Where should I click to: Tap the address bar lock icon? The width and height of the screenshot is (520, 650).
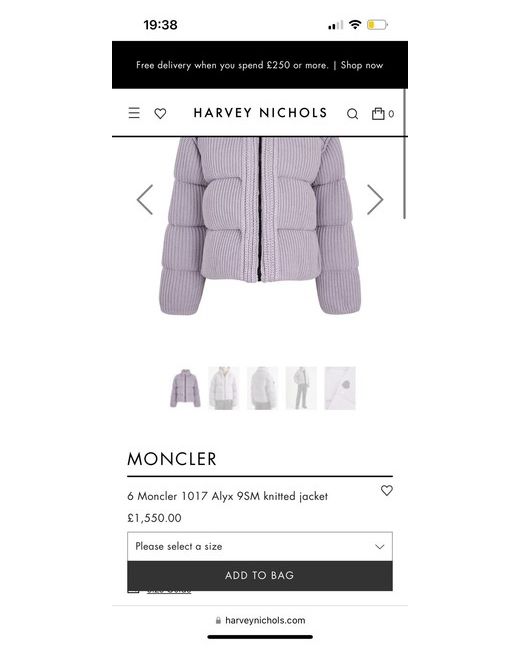[218, 621]
